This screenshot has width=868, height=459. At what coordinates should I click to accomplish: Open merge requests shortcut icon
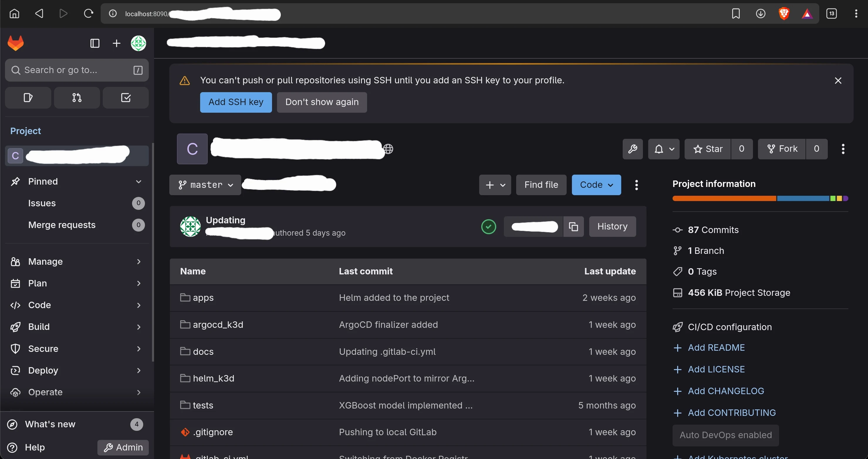click(77, 98)
